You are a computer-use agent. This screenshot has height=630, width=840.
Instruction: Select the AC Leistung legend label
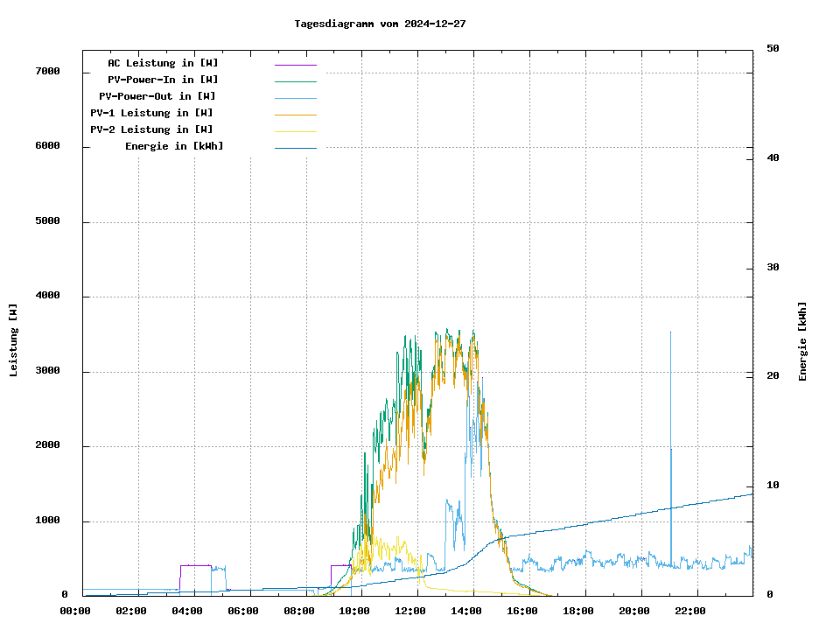[163, 63]
